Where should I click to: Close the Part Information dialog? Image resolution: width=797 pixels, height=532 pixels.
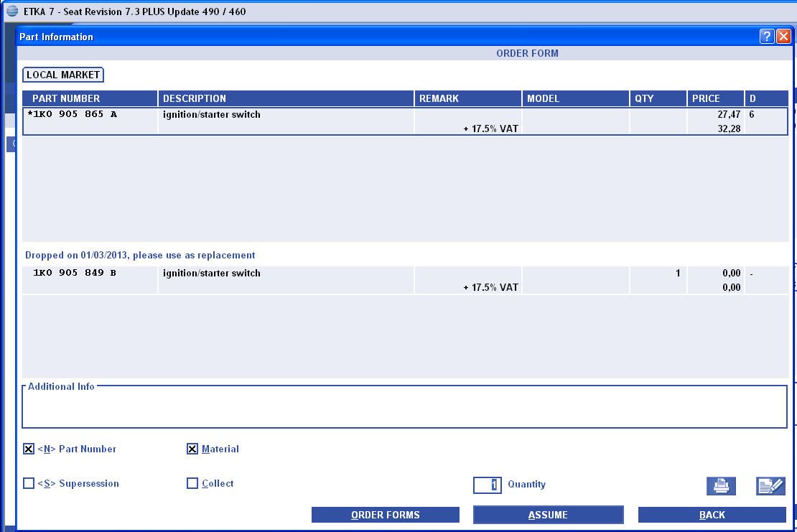[x=783, y=36]
